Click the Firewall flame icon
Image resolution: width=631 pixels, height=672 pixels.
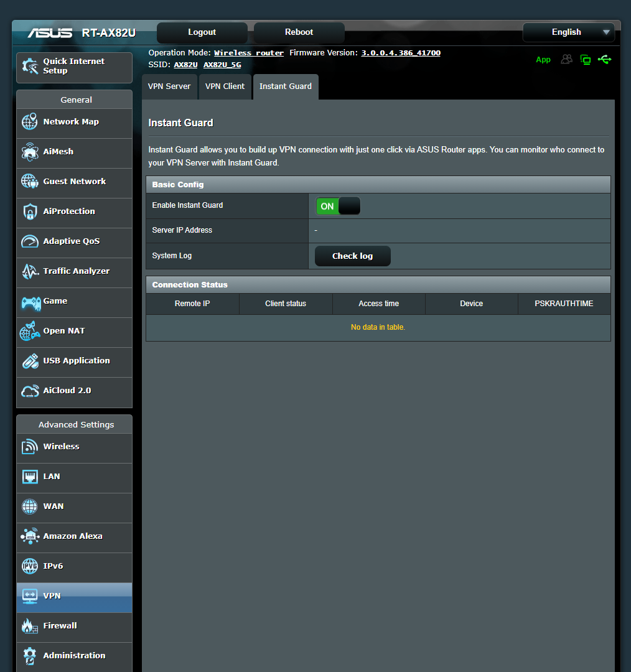tap(30, 626)
